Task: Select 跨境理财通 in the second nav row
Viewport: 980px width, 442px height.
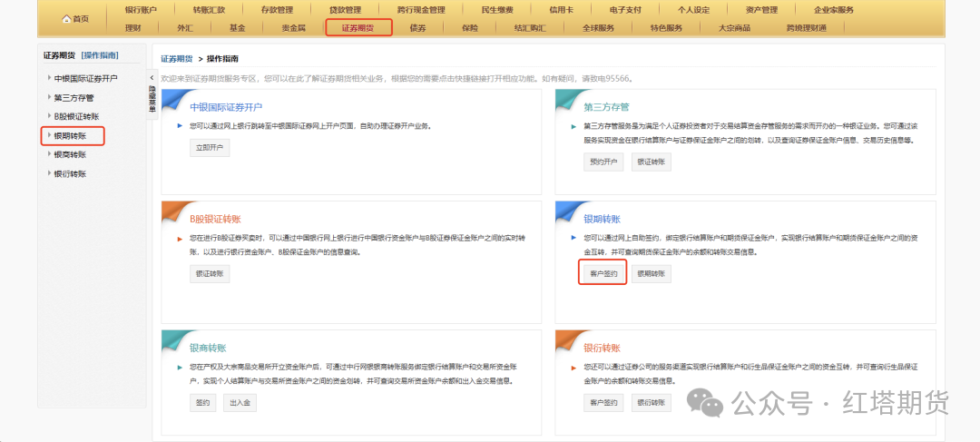Action: [807, 28]
